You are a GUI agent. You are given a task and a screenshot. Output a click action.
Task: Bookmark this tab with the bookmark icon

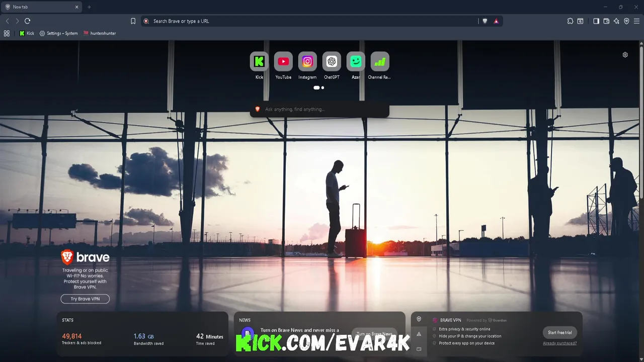(x=133, y=21)
